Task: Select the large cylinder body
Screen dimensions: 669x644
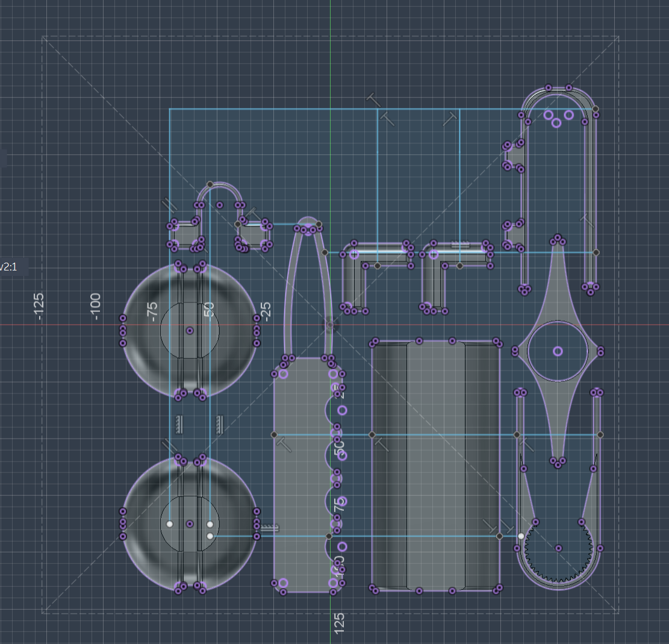Action: [435, 466]
